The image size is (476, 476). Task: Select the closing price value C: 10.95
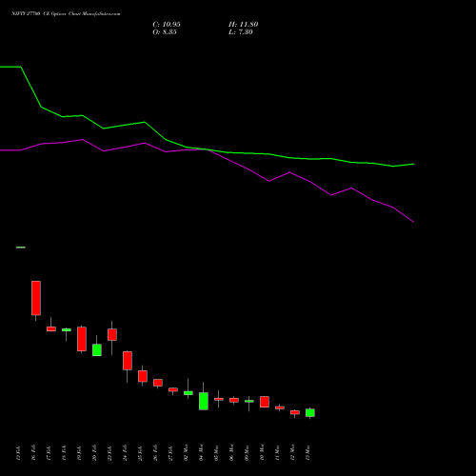[167, 25]
